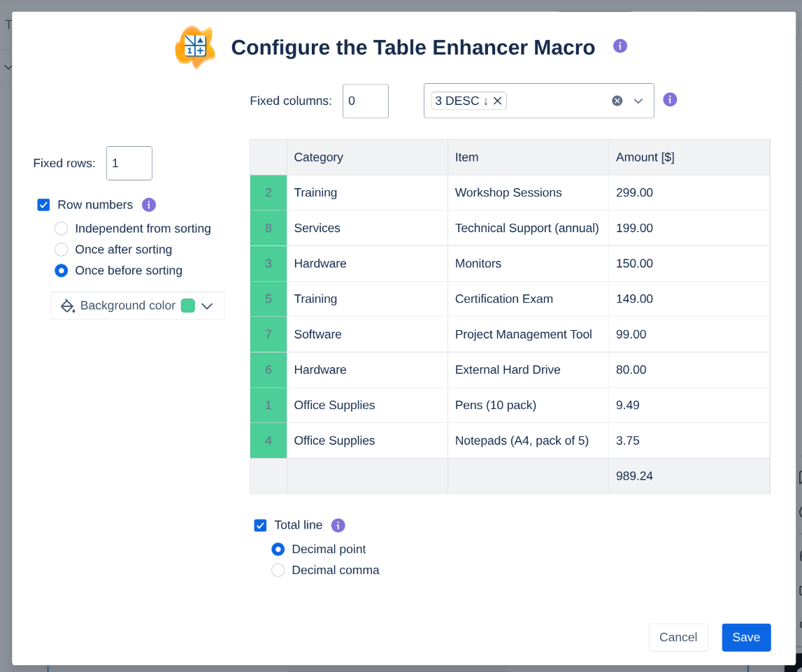
Task: Choose Once after sorting radio button
Action: click(x=62, y=250)
